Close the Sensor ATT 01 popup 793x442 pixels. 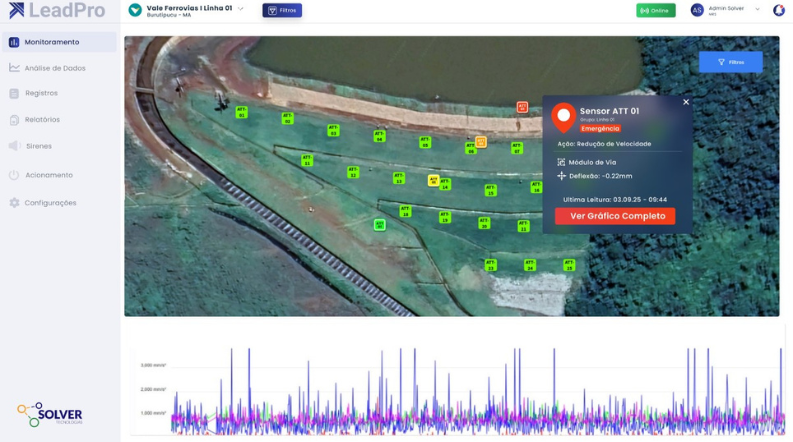tap(686, 102)
